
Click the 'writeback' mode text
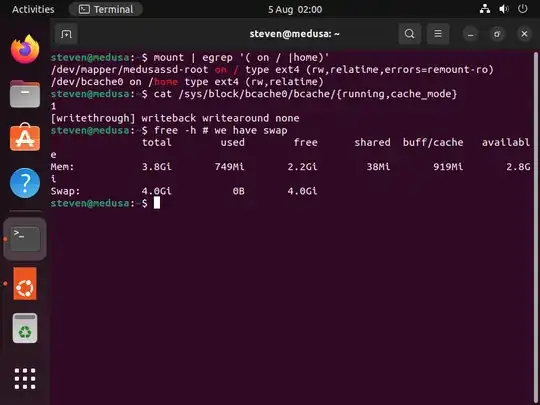point(169,118)
